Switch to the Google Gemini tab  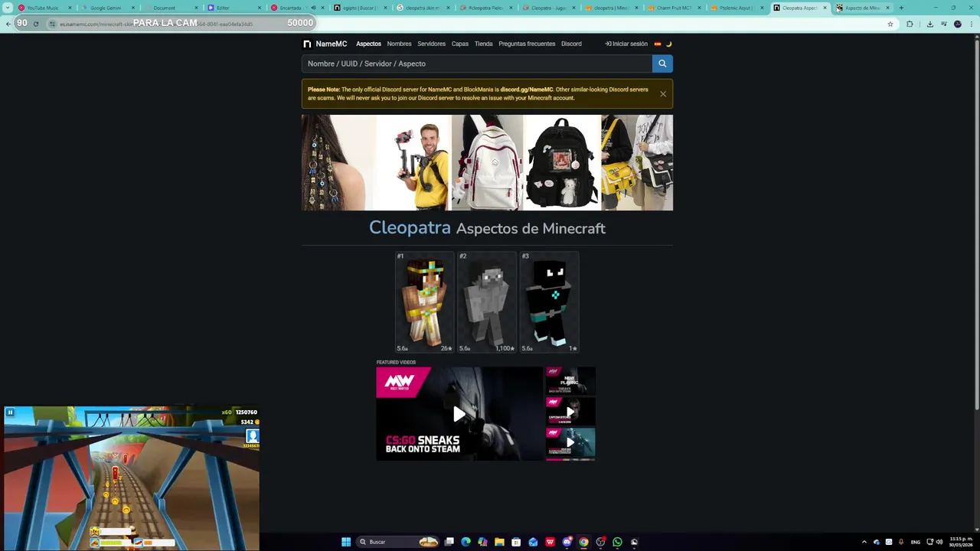coord(104,8)
